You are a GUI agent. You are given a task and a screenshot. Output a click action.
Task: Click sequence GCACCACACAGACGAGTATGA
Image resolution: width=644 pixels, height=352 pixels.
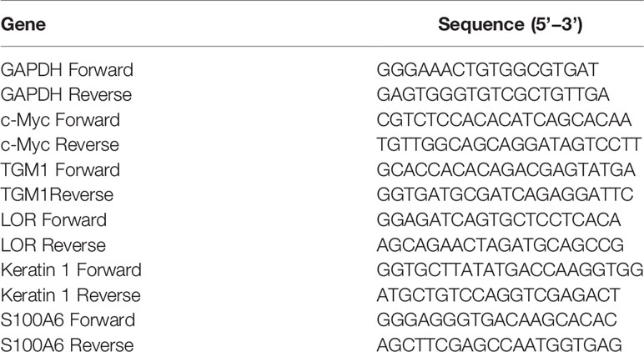tap(506, 170)
